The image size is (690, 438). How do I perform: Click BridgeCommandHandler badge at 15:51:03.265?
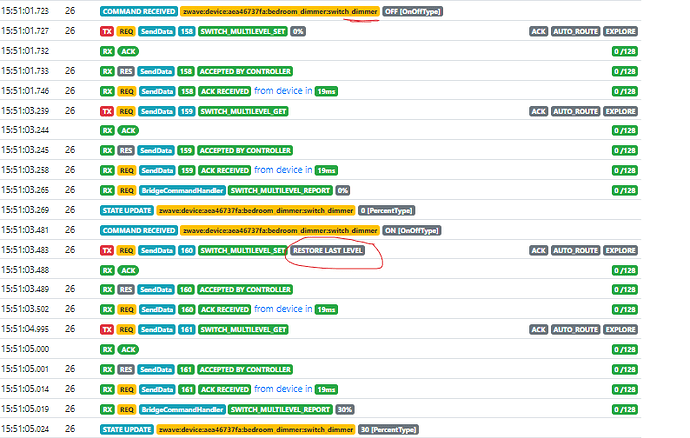[x=182, y=191]
